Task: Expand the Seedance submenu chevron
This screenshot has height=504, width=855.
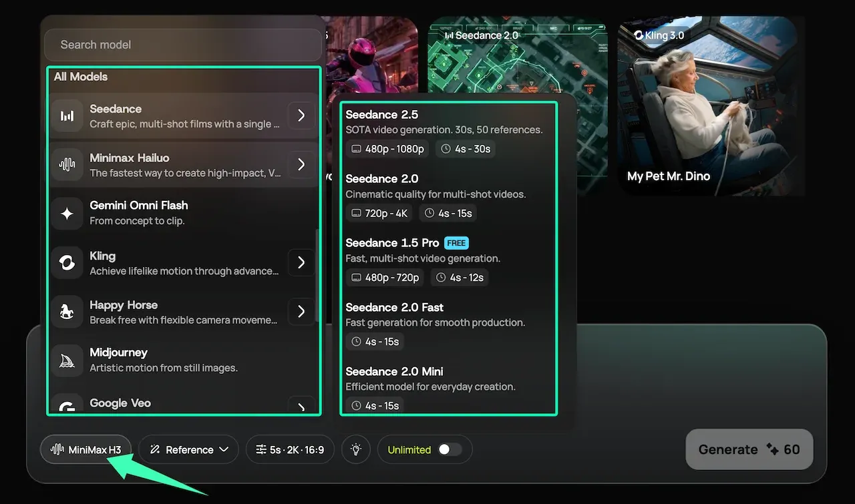Action: tap(301, 115)
